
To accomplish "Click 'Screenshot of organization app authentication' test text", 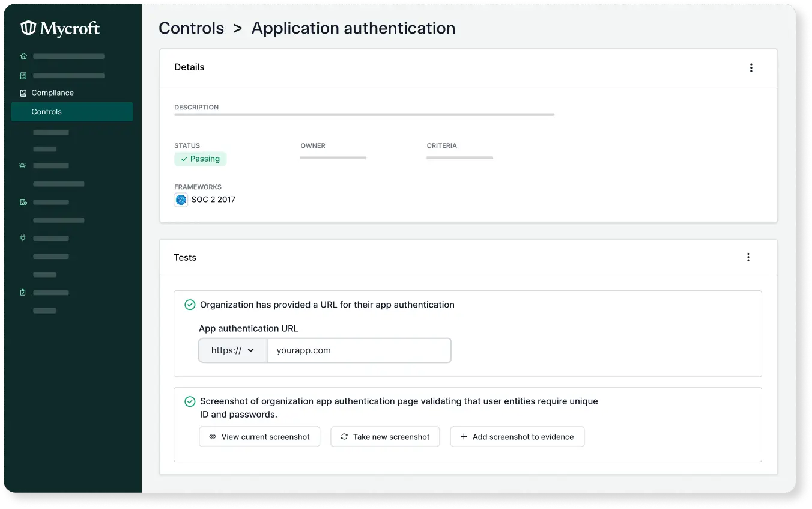I will pos(399,407).
